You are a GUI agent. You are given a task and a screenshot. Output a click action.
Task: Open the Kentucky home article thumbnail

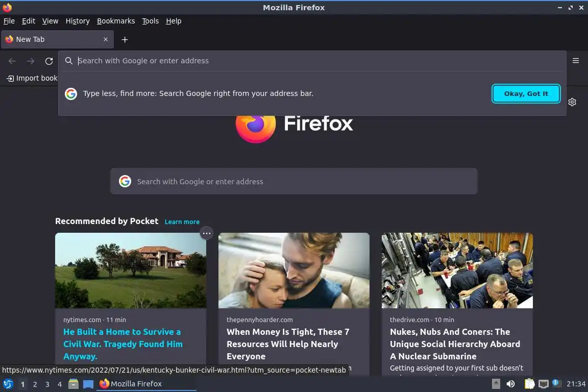pyautogui.click(x=131, y=271)
